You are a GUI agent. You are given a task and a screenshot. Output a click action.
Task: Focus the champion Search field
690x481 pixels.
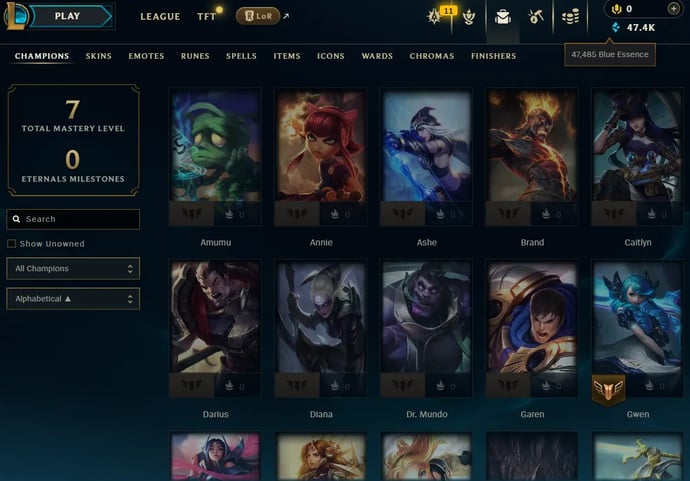pyautogui.click(x=73, y=219)
